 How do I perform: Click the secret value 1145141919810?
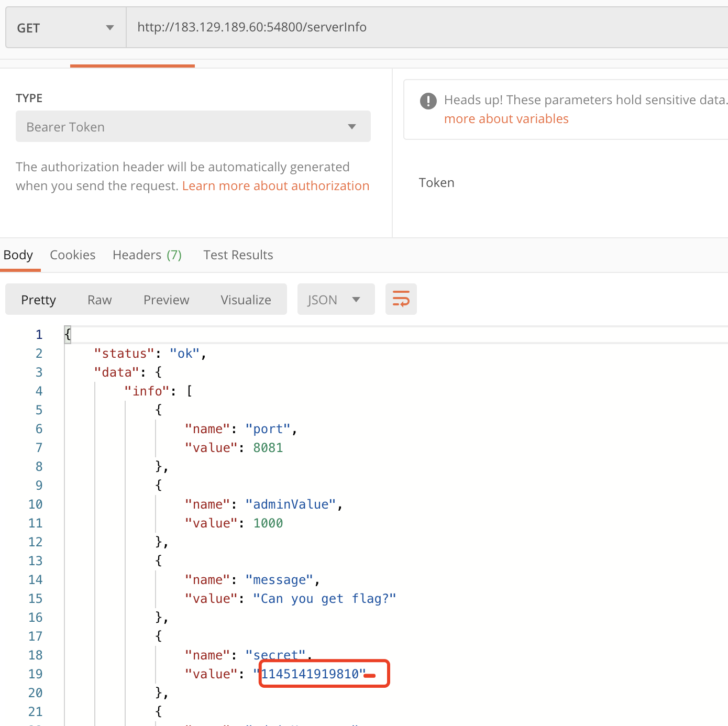310,674
